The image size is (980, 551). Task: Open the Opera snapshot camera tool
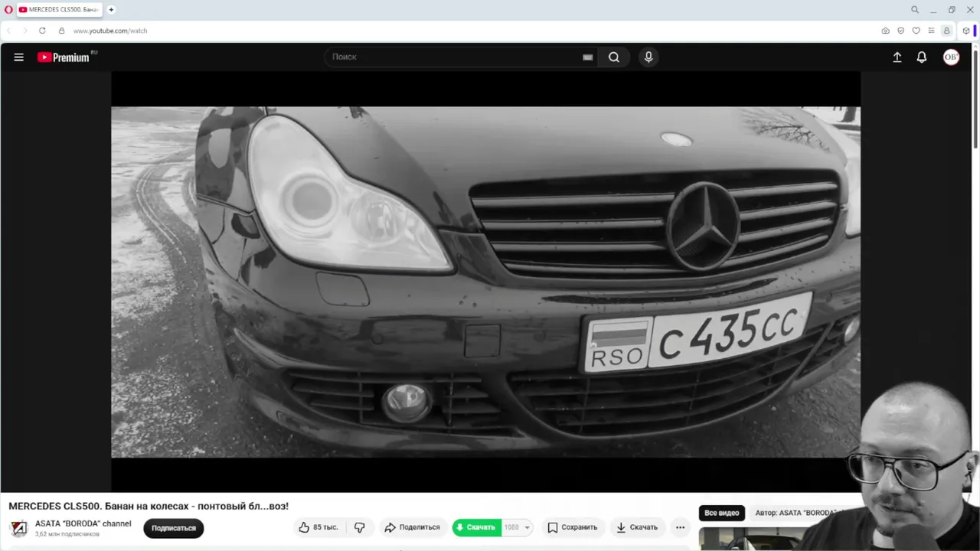pos(885,31)
